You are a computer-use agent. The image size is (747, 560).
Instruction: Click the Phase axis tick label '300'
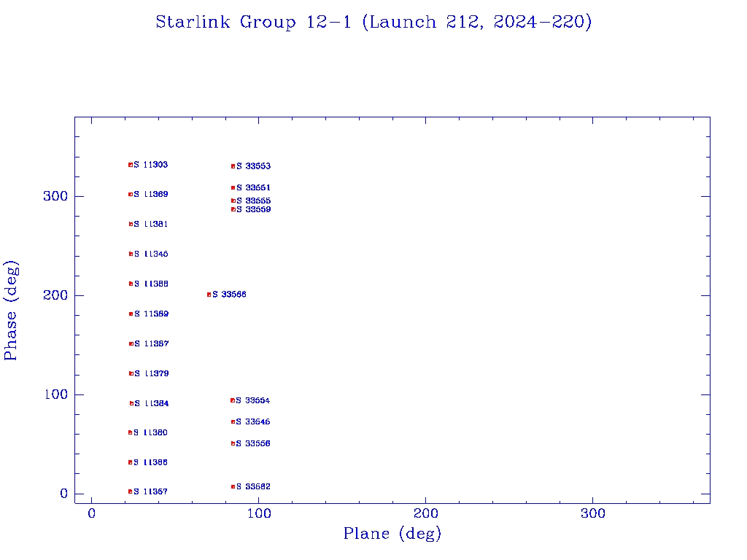pos(55,196)
